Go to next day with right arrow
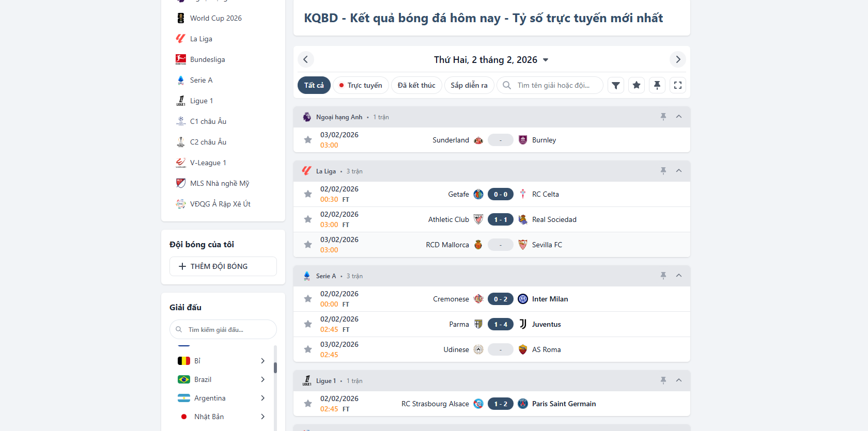This screenshot has height=431, width=868. click(x=678, y=59)
